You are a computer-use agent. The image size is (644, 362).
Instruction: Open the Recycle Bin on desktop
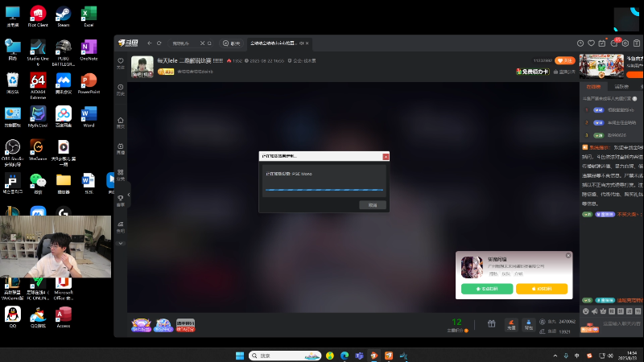tap(12, 84)
